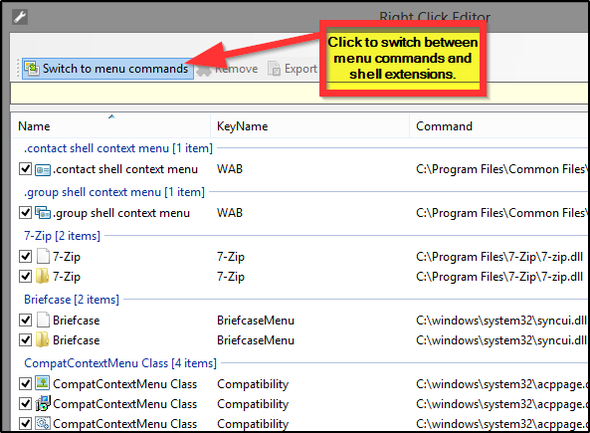Click blank file icon of first Briefcase row

click(x=43, y=320)
